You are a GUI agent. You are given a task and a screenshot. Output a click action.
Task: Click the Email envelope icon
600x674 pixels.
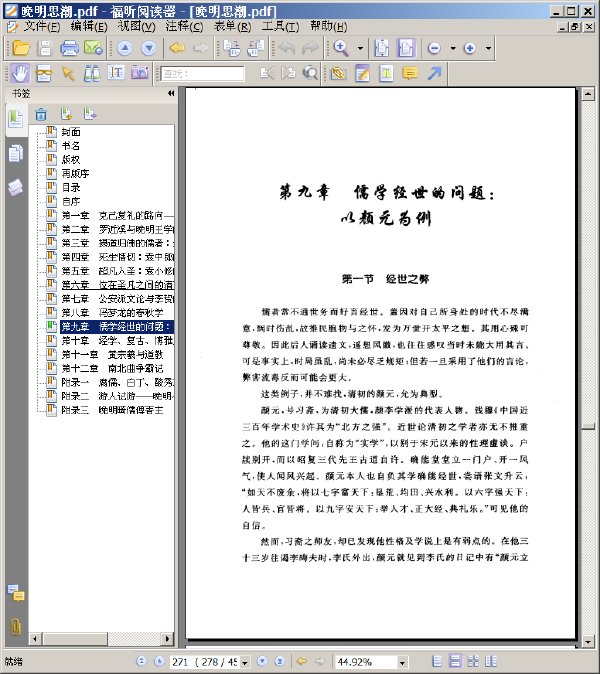click(93, 48)
